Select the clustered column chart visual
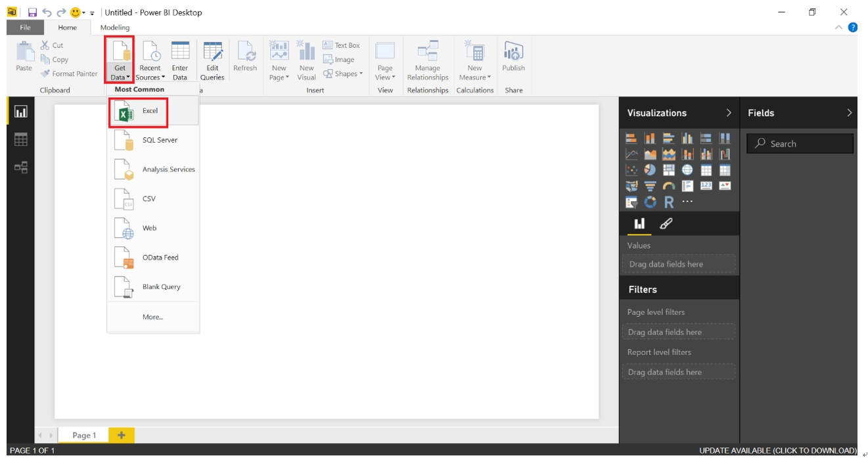This screenshot has height=462, width=868. tap(687, 138)
